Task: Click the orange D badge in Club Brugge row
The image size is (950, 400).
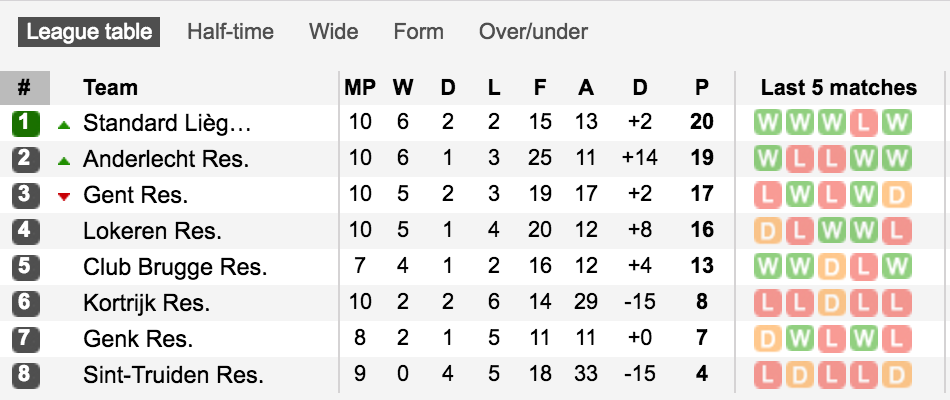Action: [833, 266]
